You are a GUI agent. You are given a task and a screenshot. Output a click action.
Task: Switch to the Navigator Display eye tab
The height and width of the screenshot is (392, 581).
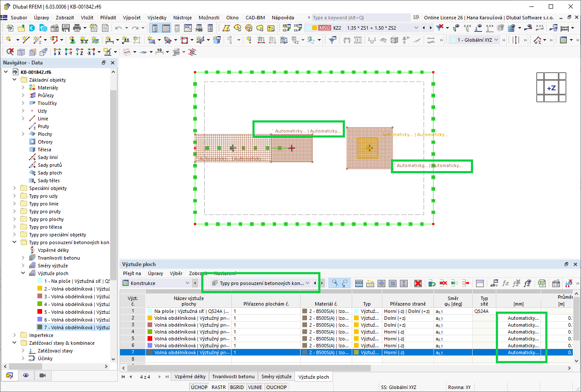click(x=26, y=375)
